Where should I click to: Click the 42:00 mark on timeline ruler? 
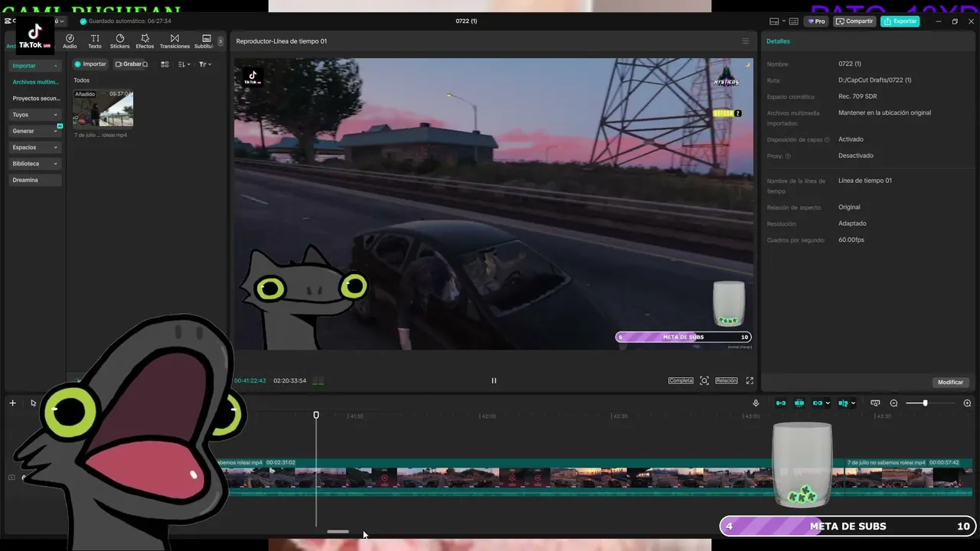pos(488,416)
